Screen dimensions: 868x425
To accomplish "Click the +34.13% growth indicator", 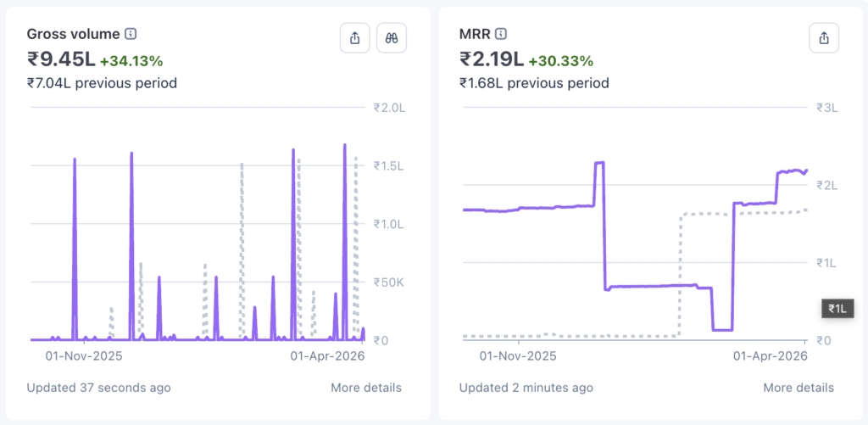I will [131, 61].
